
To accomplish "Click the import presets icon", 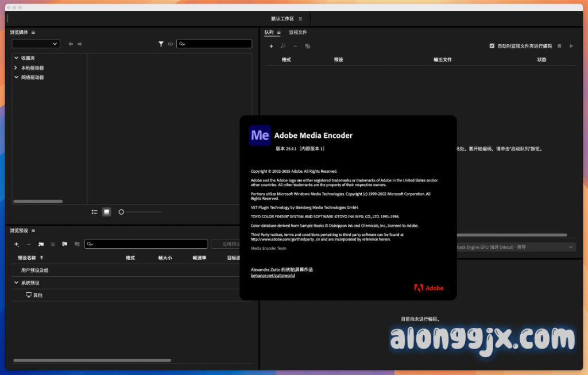I will 64,244.
